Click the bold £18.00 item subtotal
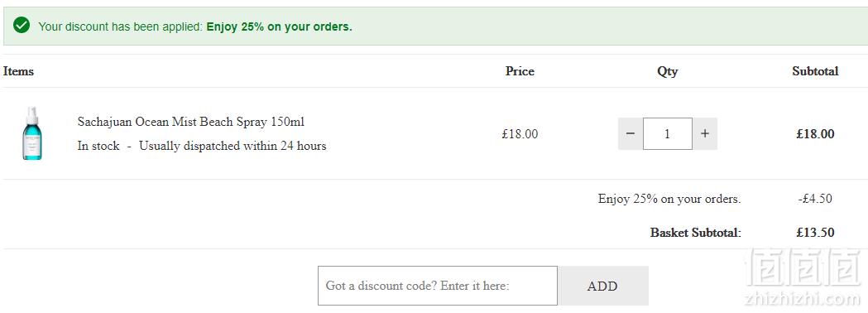 pyautogui.click(x=815, y=134)
